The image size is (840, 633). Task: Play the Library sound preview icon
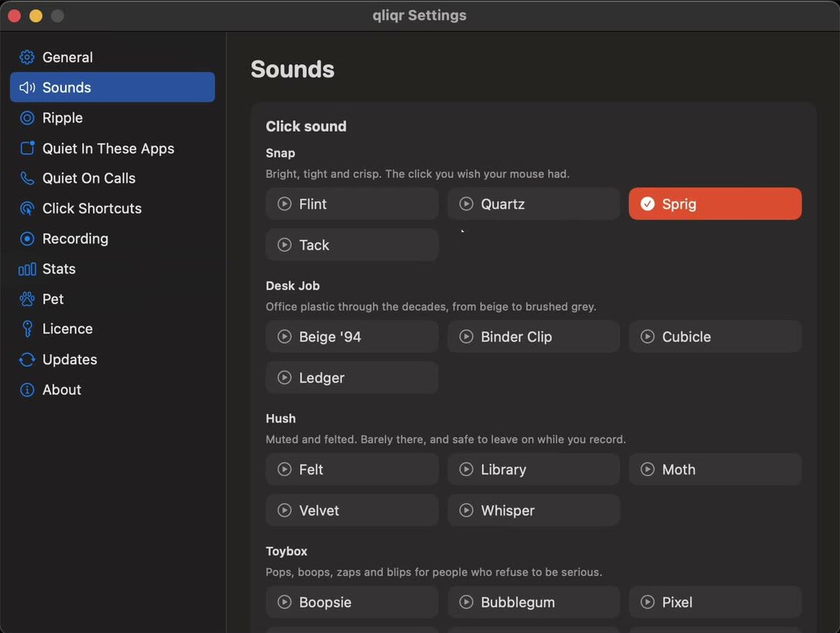[466, 469]
